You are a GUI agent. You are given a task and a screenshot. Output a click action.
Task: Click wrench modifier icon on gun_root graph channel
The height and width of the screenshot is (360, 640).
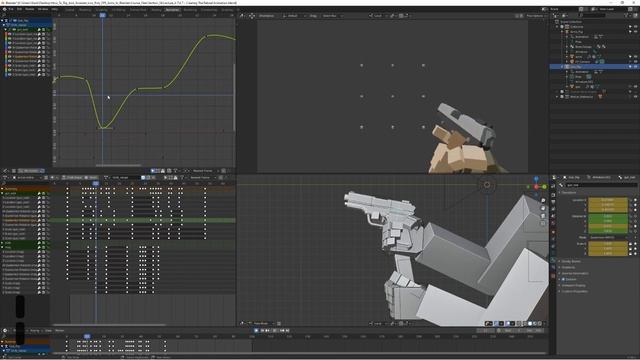click(40, 30)
